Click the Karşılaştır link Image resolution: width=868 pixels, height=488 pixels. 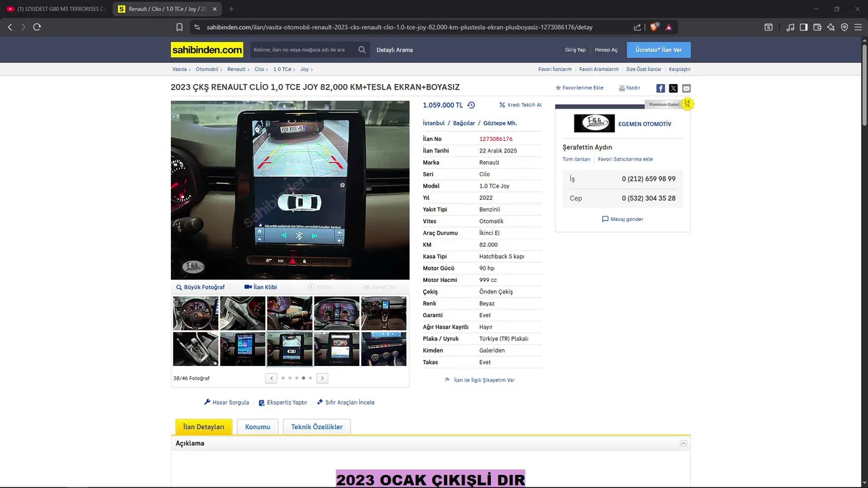(x=679, y=69)
